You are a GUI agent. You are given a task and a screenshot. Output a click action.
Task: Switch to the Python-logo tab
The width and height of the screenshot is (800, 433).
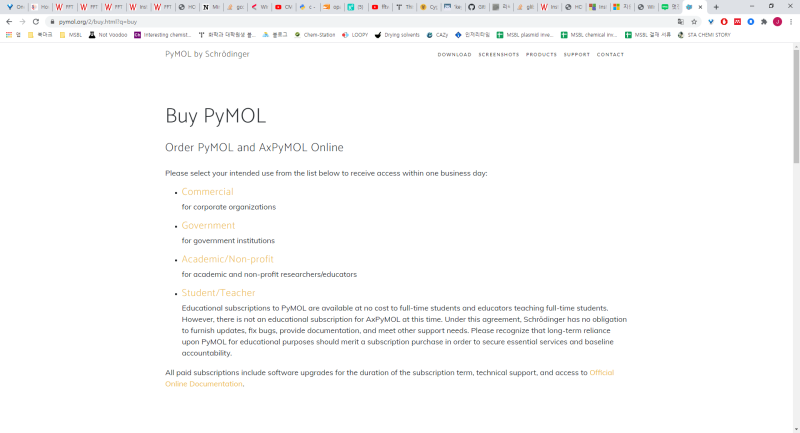click(x=307, y=7)
